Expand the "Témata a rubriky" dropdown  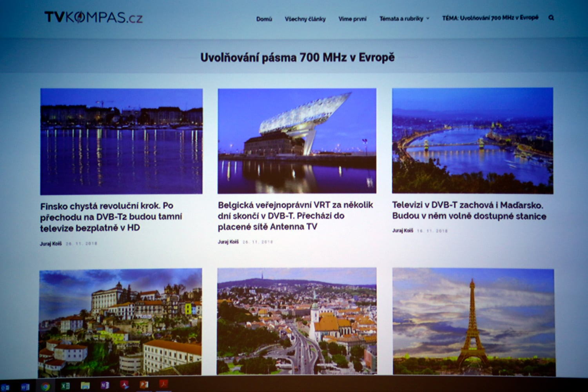pos(403,18)
